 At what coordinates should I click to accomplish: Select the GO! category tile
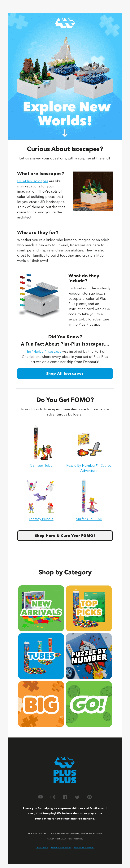[89, 704]
